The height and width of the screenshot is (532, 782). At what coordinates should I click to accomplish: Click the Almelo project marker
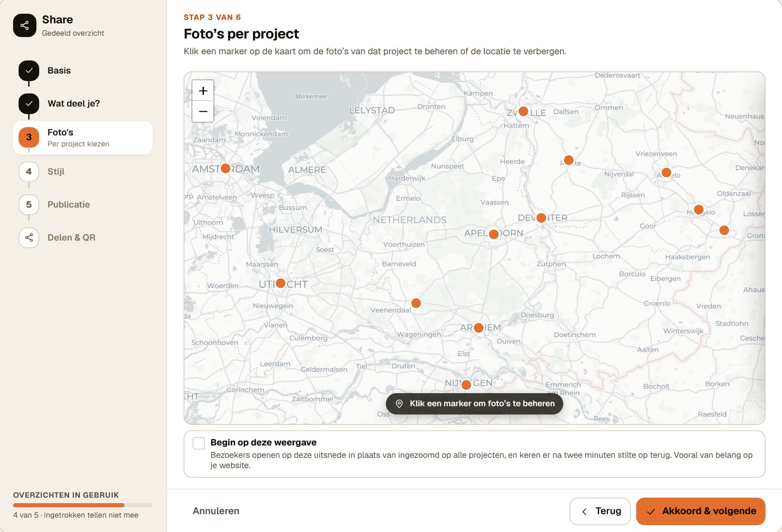coord(666,172)
